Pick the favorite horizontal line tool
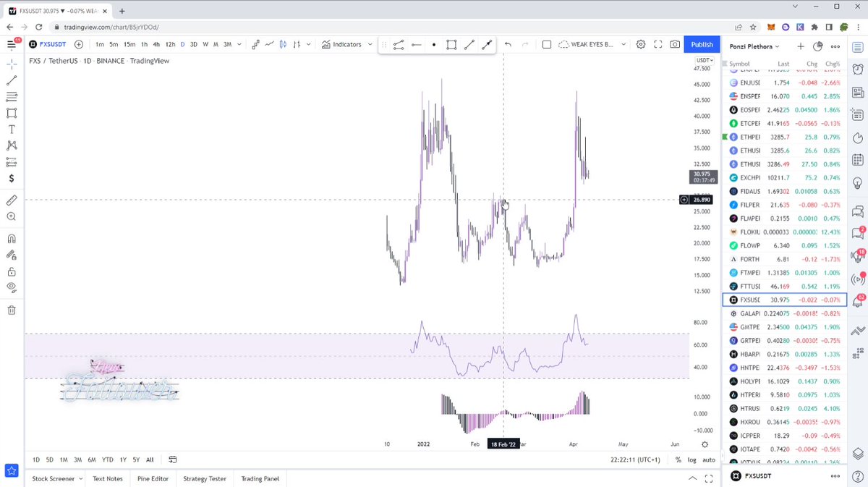 416,45
